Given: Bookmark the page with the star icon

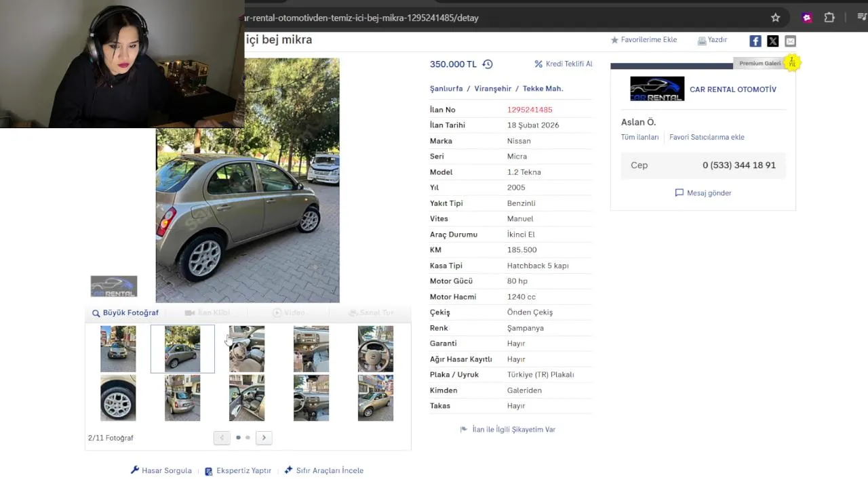Looking at the screenshot, I should pos(776,18).
